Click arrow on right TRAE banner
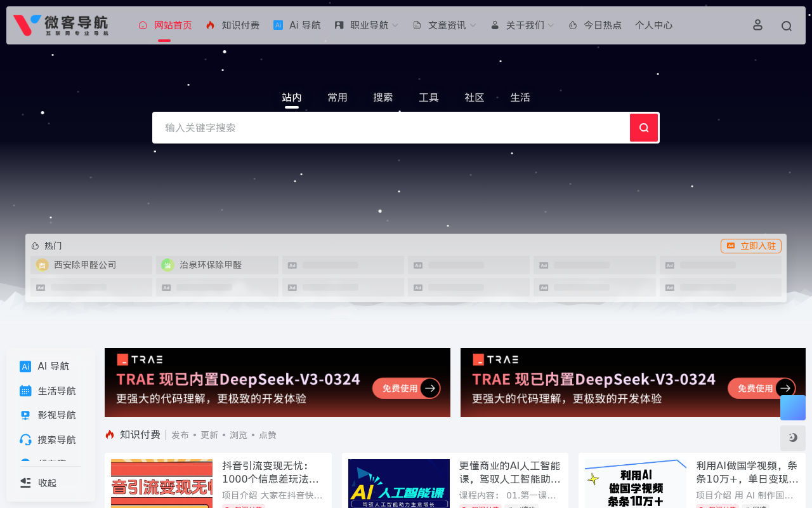812x508 pixels. pyautogui.click(x=785, y=388)
